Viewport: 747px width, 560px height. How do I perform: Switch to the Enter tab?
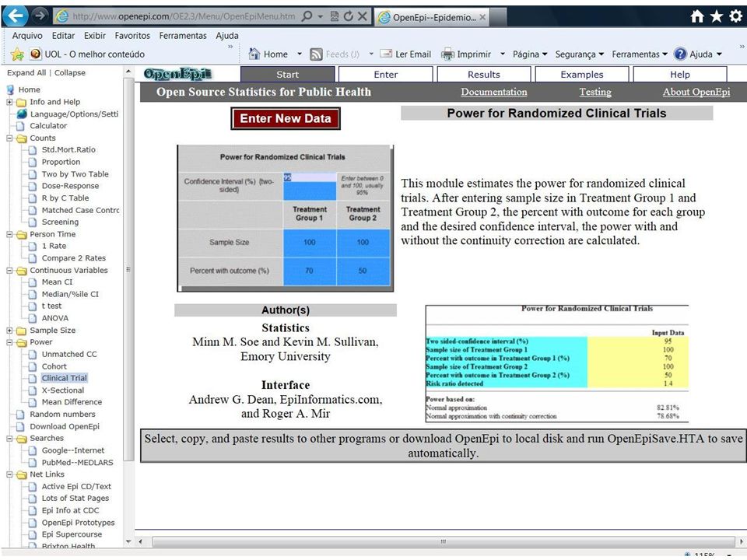pos(385,75)
